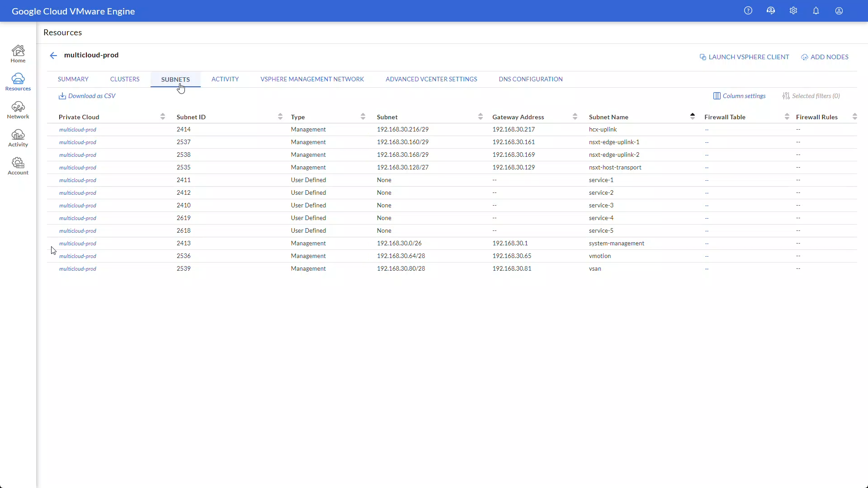Screen dimensions: 868x488
Task: Click subnet ID 2535
Action: pyautogui.click(x=184, y=167)
